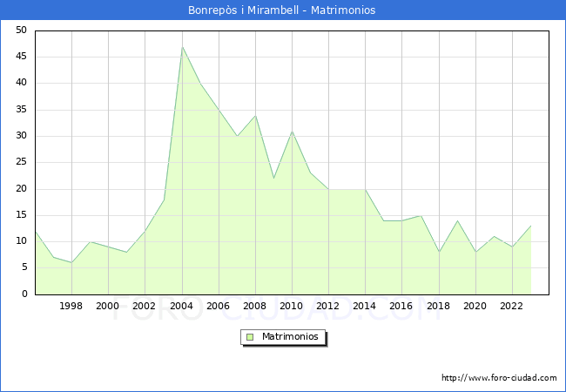Click the 2020 x-axis label
The image size is (566, 392).
[x=475, y=306]
